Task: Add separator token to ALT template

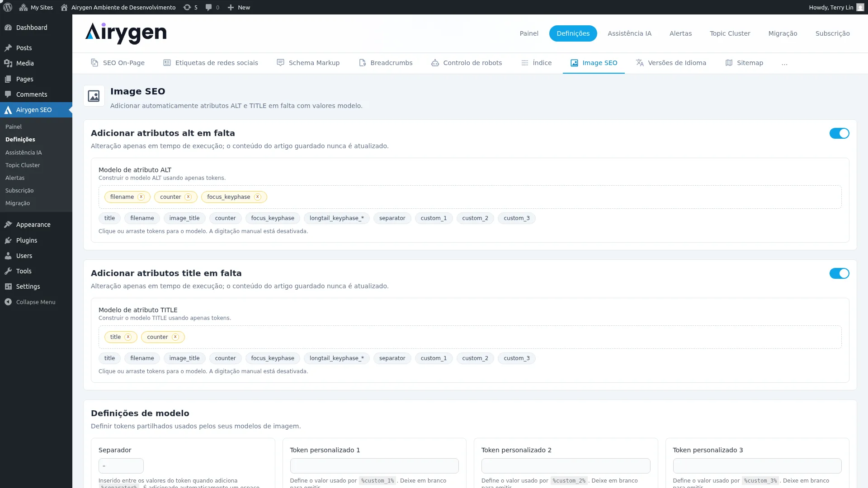Action: (x=392, y=218)
